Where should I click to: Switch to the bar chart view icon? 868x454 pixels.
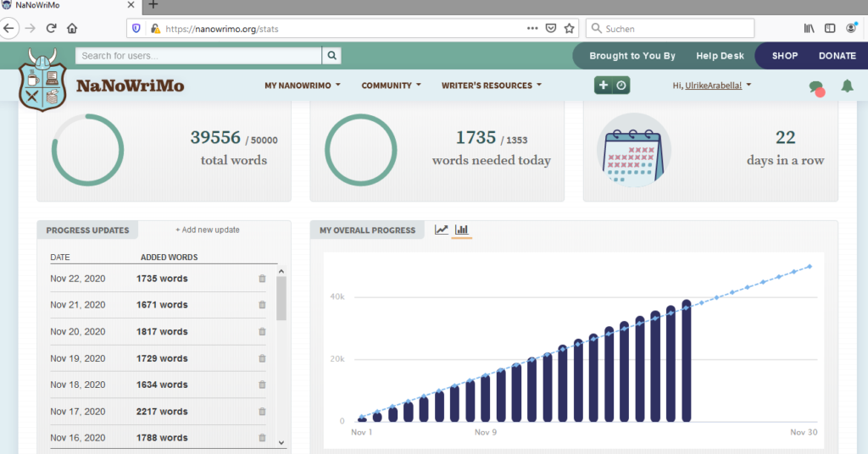click(x=461, y=230)
